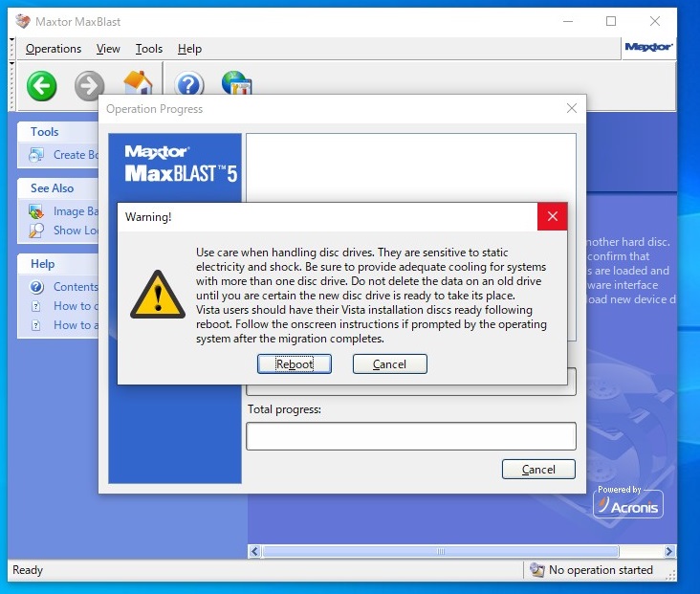Click the gray Forward arrow toolbar icon
This screenshot has width=700, height=594.
89,86
